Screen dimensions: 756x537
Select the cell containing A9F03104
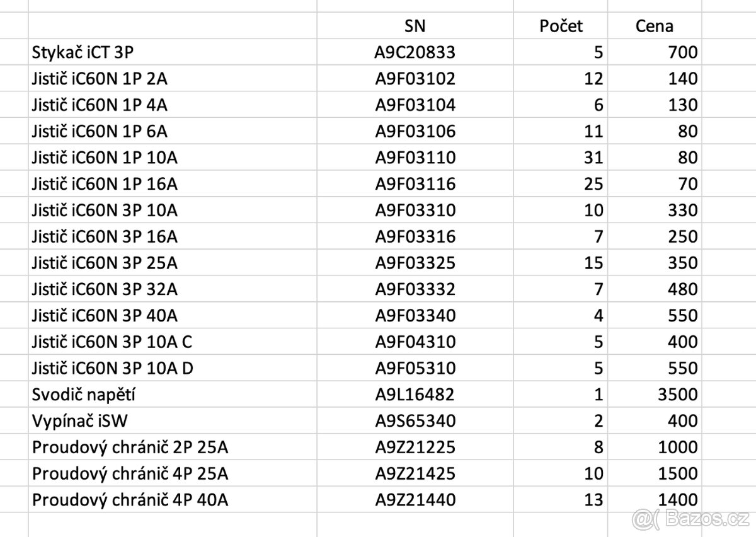[415, 105]
